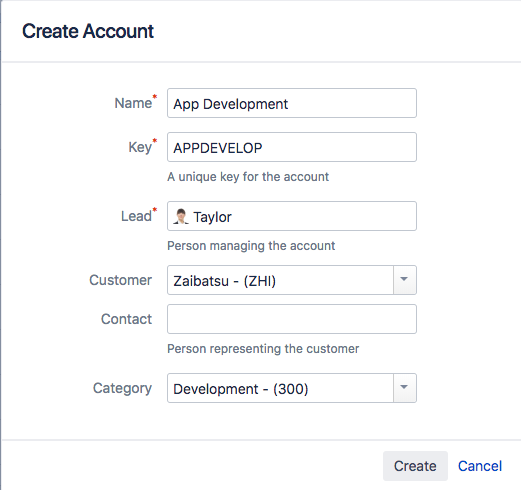Click the Lead field label
The width and height of the screenshot is (521, 490).
(136, 216)
